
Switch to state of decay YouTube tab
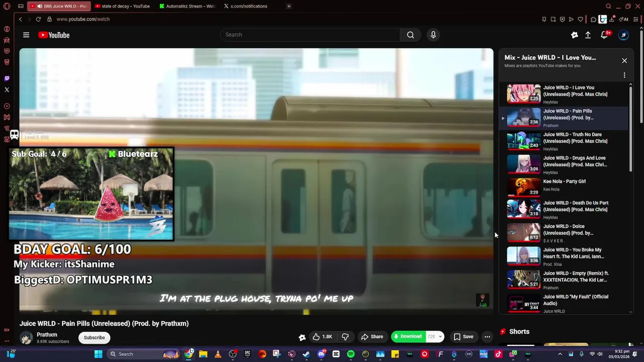[123, 6]
